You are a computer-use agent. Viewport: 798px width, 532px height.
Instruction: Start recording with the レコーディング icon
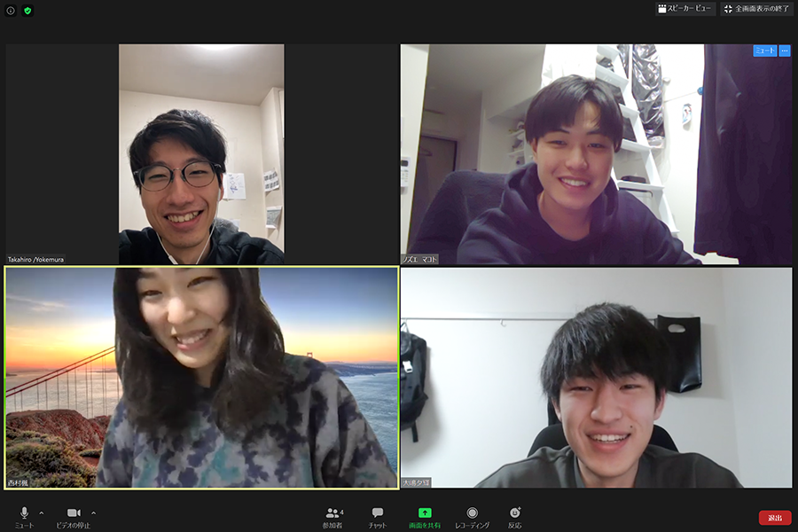[472, 517]
